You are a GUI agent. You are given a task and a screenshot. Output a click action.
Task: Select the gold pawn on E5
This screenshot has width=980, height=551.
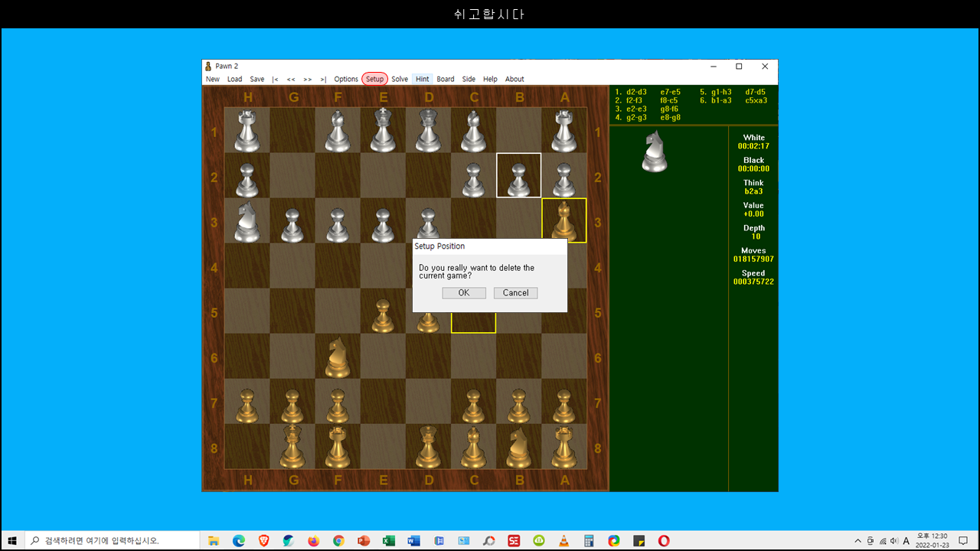point(382,315)
